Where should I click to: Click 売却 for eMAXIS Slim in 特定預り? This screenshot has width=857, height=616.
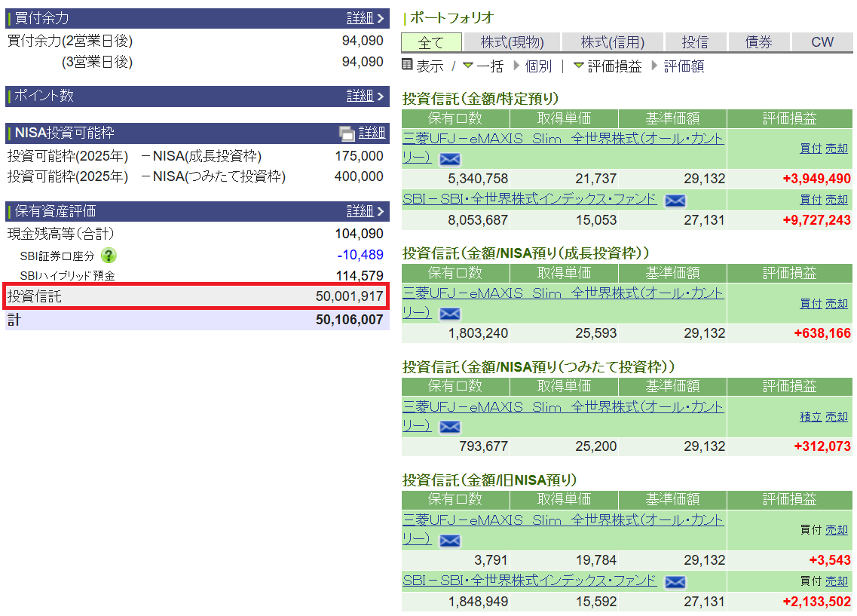click(836, 148)
